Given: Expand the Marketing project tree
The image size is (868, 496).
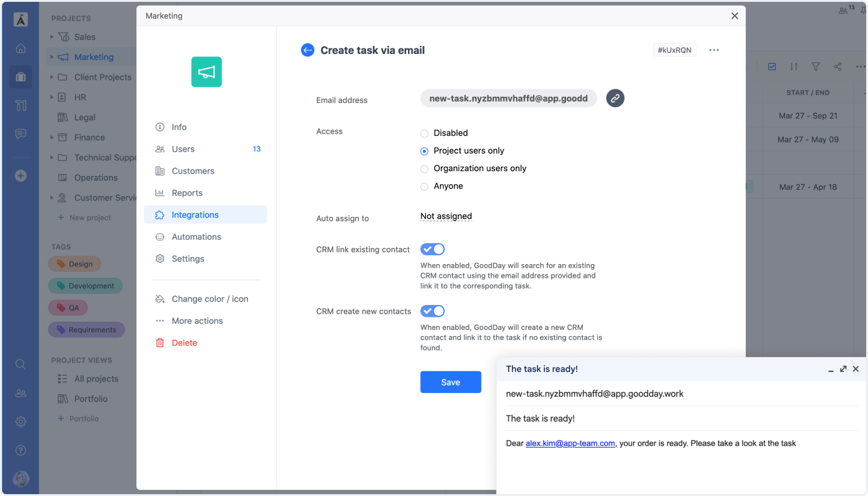Looking at the screenshot, I should click(x=52, y=57).
